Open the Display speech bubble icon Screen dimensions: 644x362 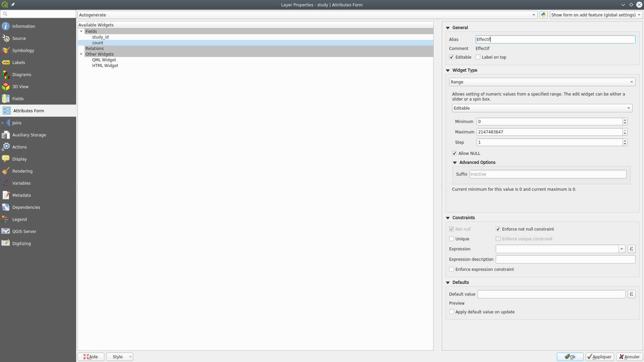6,159
